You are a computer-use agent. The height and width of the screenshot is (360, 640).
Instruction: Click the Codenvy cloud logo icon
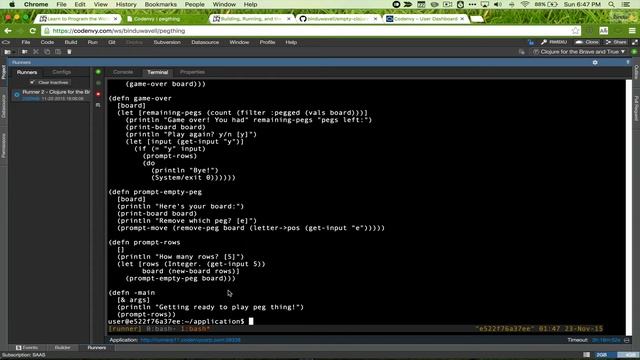[6, 42]
